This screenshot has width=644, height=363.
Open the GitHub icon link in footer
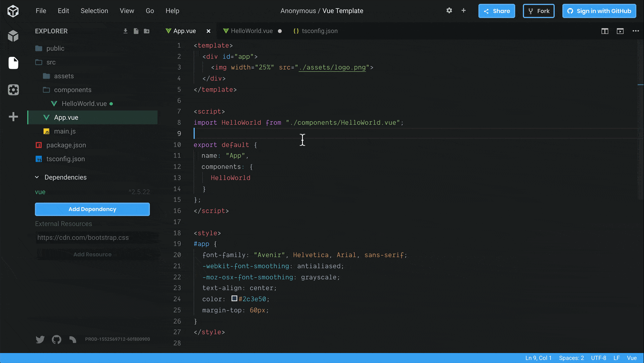[x=56, y=339]
